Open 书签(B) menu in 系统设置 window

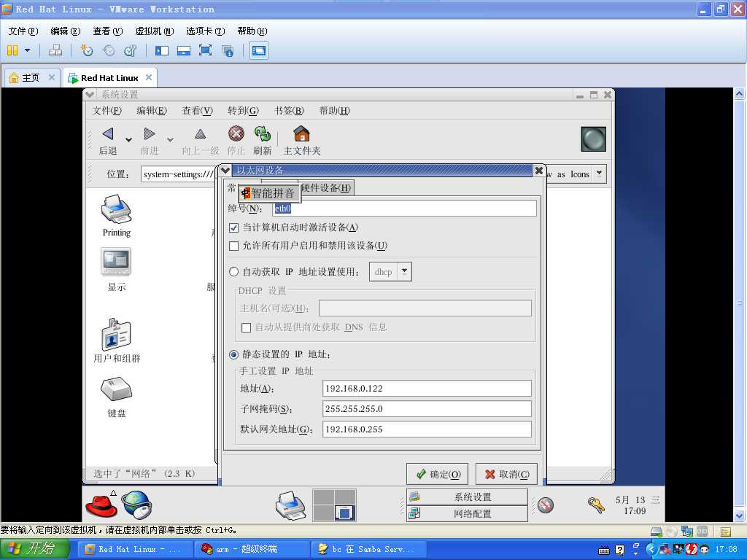point(289,111)
